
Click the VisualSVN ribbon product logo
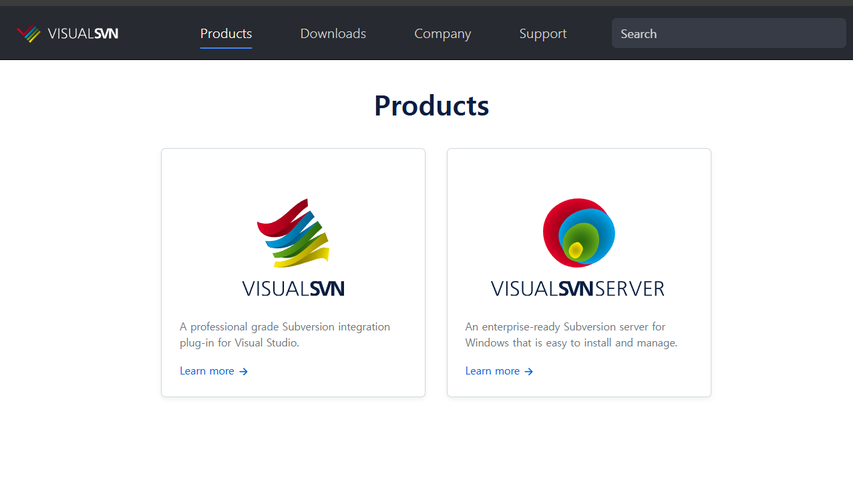(x=293, y=233)
